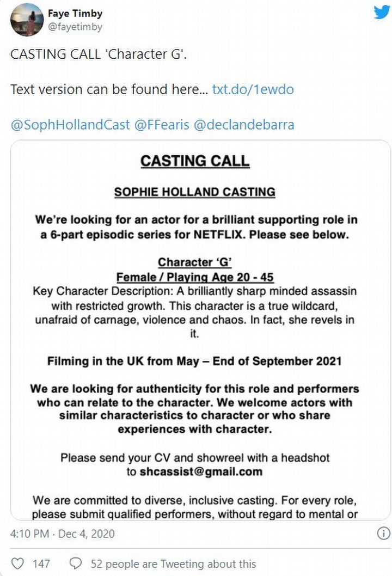View 52 people are Tweeting about this
This screenshot has width=392, height=576.
pyautogui.click(x=173, y=563)
